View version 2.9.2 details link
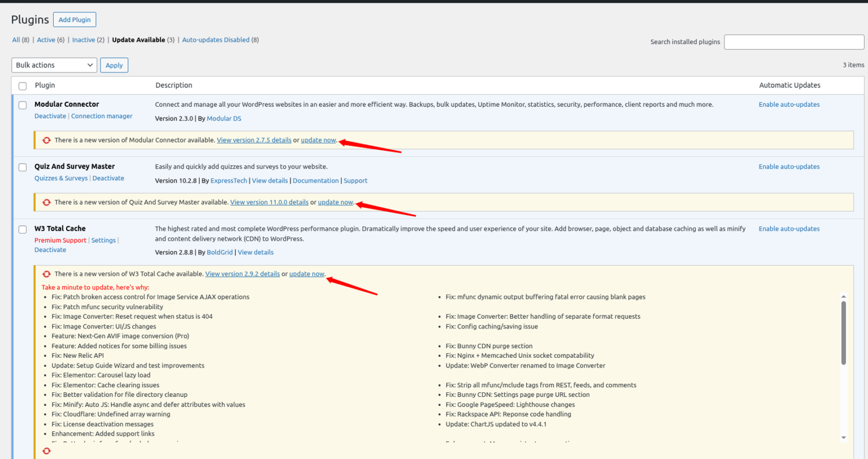 pos(242,274)
